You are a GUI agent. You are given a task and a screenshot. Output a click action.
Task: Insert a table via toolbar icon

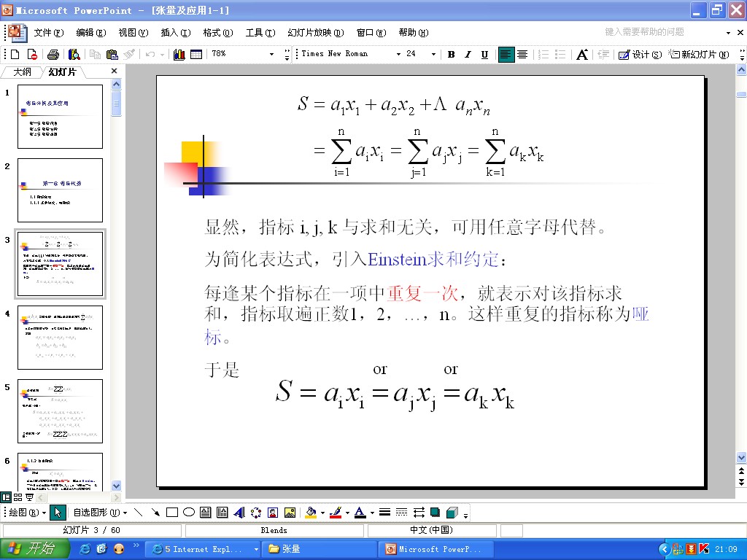tap(196, 54)
